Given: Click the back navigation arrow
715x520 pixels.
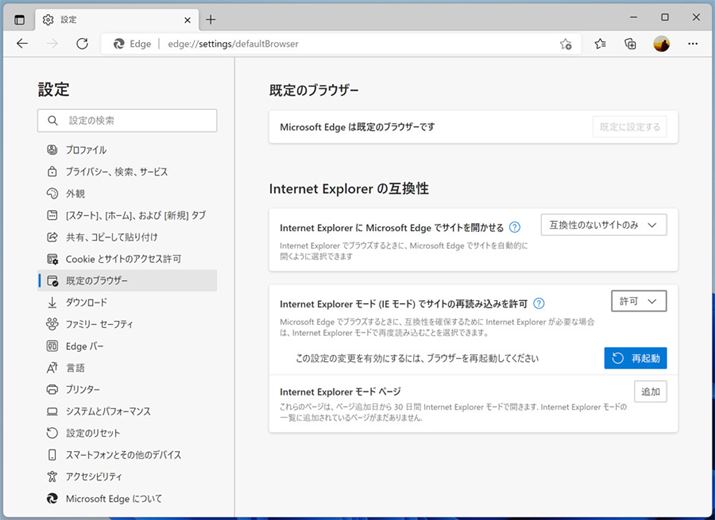Looking at the screenshot, I should point(22,44).
